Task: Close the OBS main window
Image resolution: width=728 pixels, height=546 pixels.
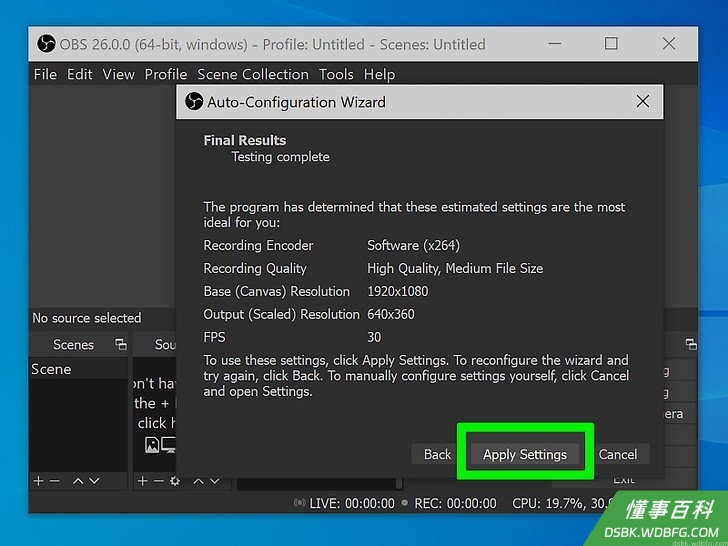Action: click(x=669, y=44)
